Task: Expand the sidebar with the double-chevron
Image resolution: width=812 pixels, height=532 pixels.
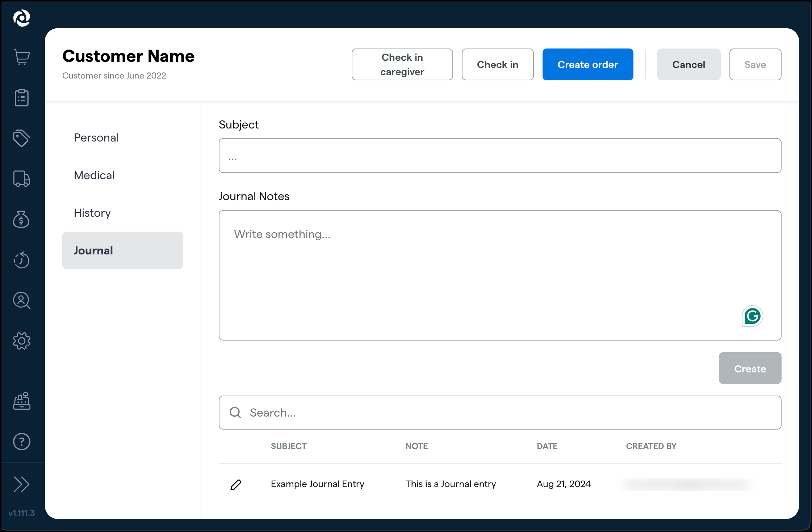Action: coord(21,484)
